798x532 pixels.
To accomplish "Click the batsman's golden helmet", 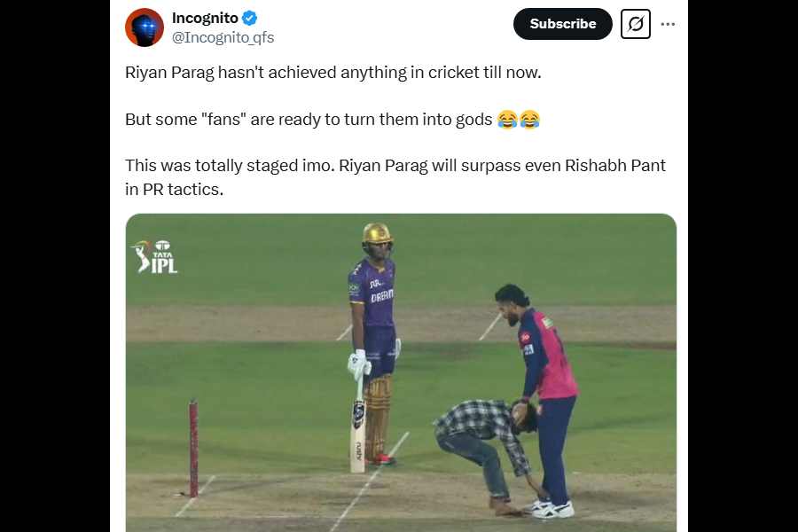I will (x=377, y=234).
